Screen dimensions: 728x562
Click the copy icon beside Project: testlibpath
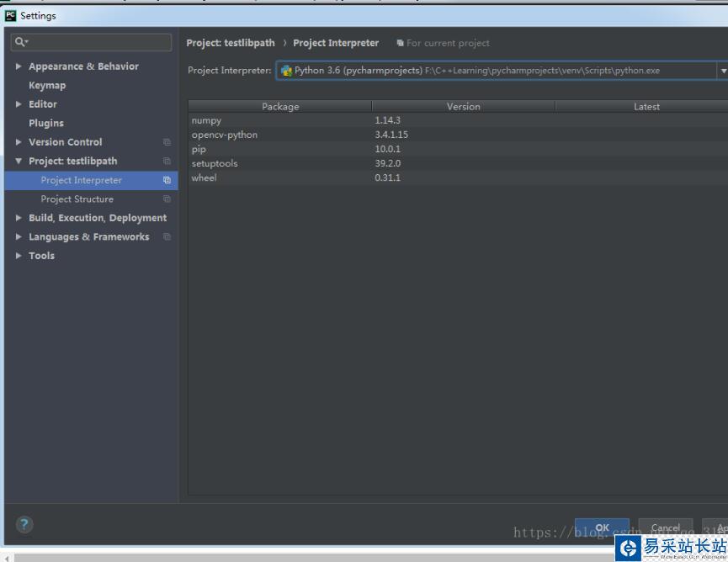click(167, 161)
